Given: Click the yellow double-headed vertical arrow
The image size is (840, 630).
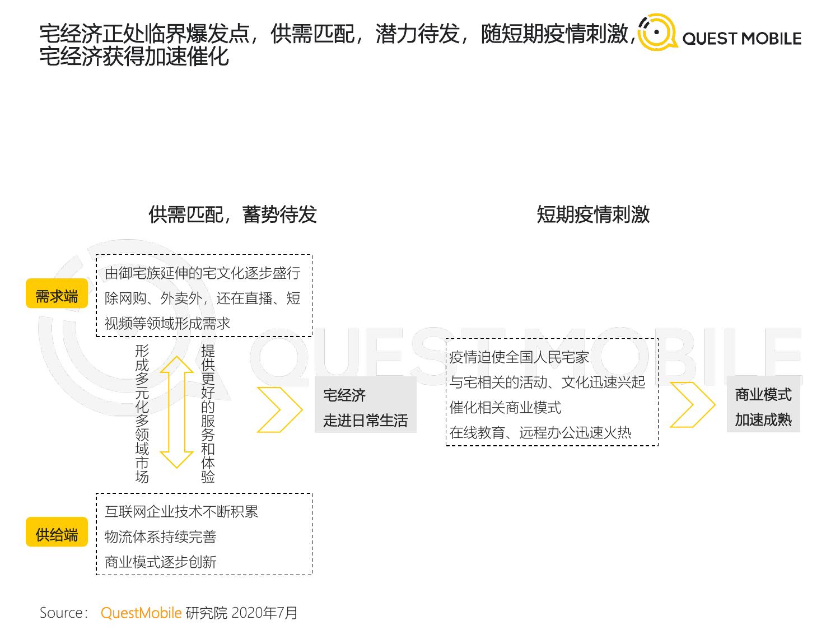Looking at the screenshot, I should (176, 412).
